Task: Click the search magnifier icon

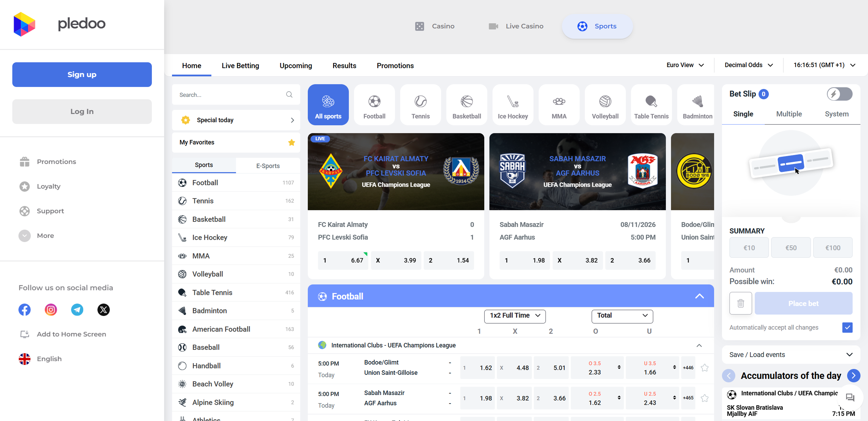Action: (289, 94)
